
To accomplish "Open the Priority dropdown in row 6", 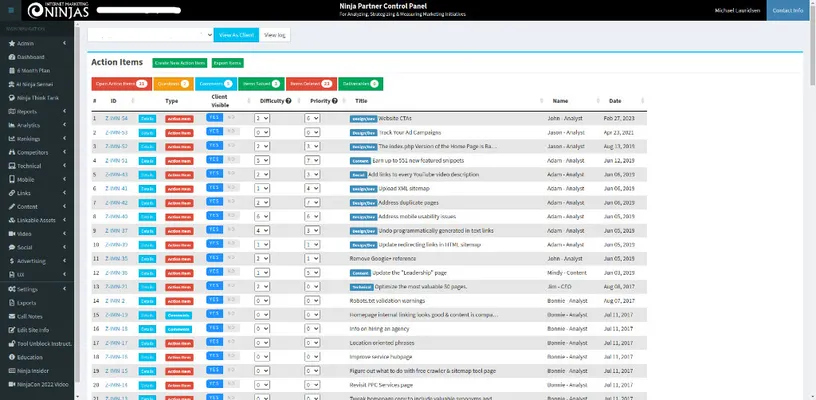I will (312, 188).
